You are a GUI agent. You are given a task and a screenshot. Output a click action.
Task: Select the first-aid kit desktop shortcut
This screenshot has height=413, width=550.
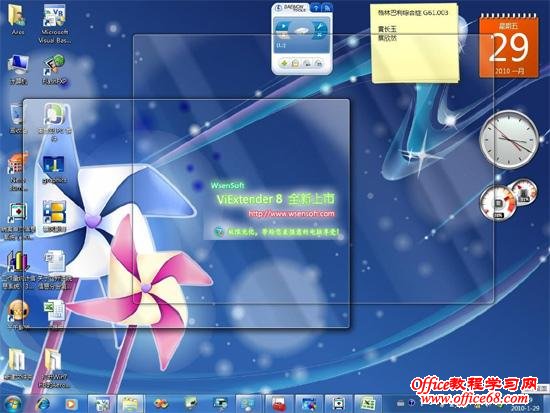(x=18, y=213)
